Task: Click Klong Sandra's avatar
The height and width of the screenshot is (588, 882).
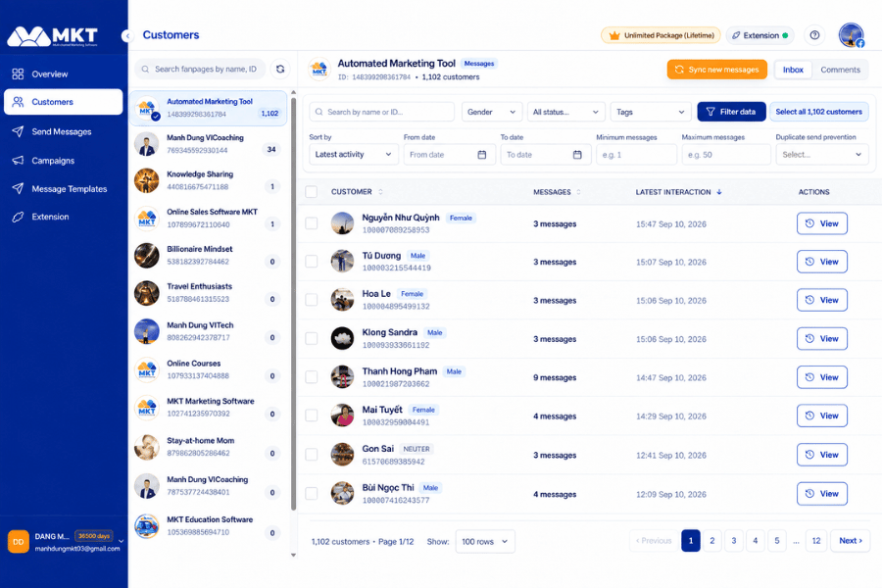Action: click(x=342, y=338)
